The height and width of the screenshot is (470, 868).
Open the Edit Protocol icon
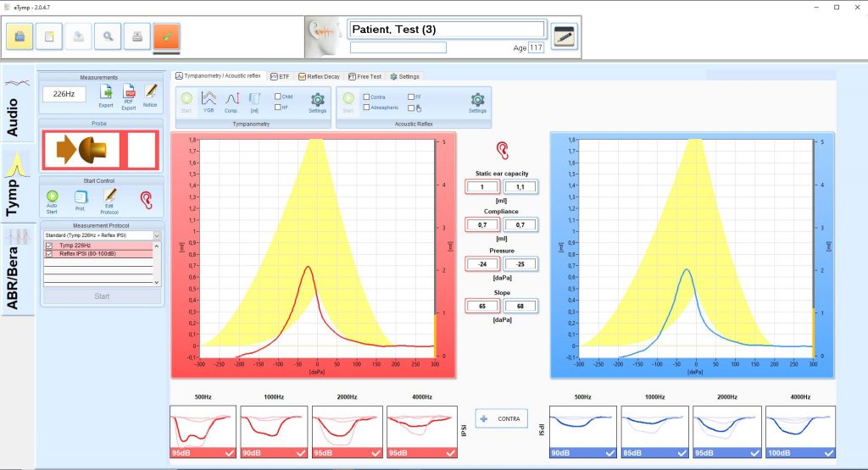tap(109, 197)
